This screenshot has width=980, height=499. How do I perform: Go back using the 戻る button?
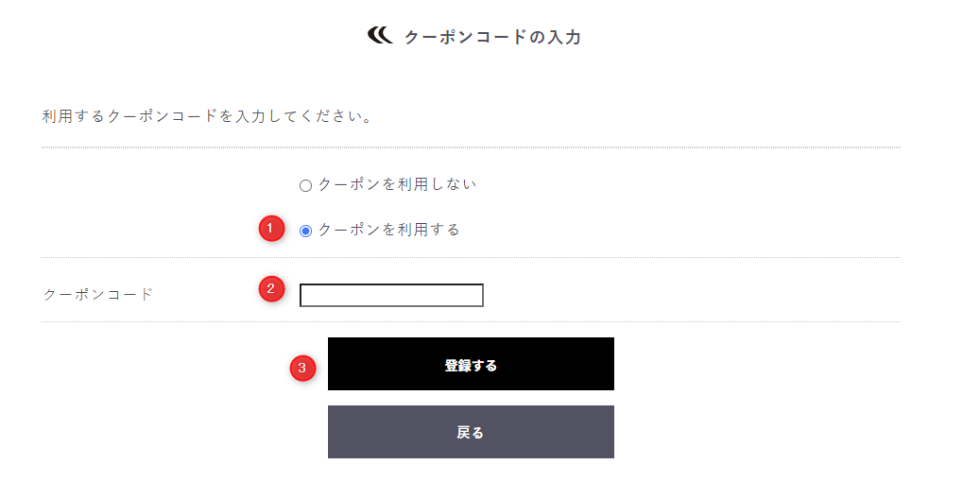[x=471, y=432]
